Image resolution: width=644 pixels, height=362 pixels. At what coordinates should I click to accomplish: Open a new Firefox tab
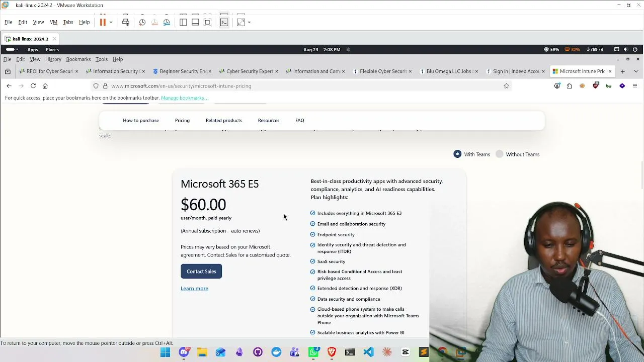click(x=622, y=71)
